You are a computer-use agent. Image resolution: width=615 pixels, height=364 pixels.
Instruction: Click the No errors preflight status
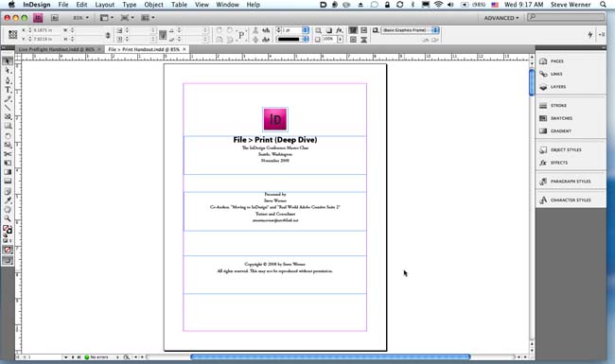click(97, 357)
